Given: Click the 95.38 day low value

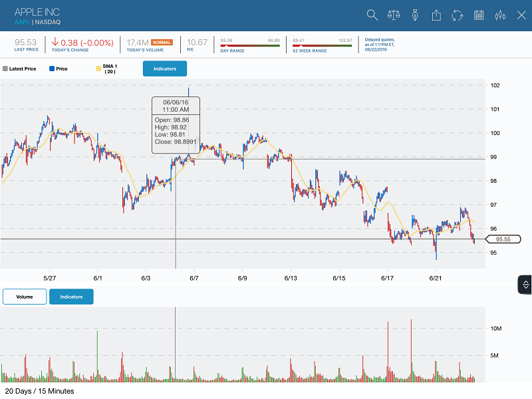Looking at the screenshot, I should pos(226,41).
